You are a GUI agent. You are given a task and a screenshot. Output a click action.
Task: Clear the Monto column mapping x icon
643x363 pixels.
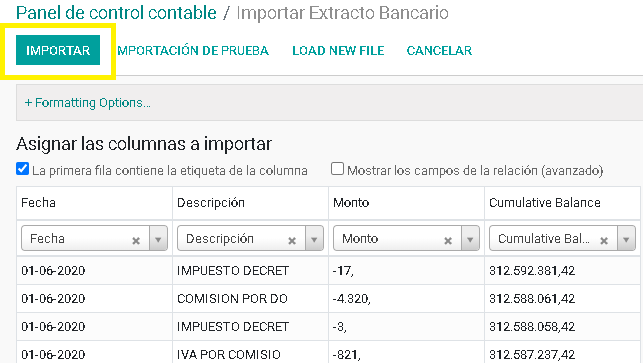[x=448, y=241]
